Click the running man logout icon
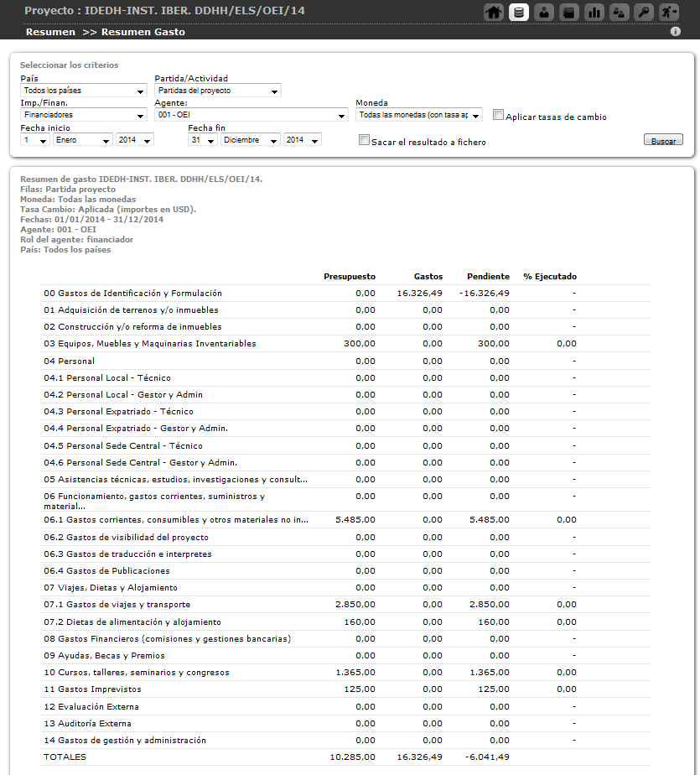The image size is (700, 775). (x=669, y=13)
